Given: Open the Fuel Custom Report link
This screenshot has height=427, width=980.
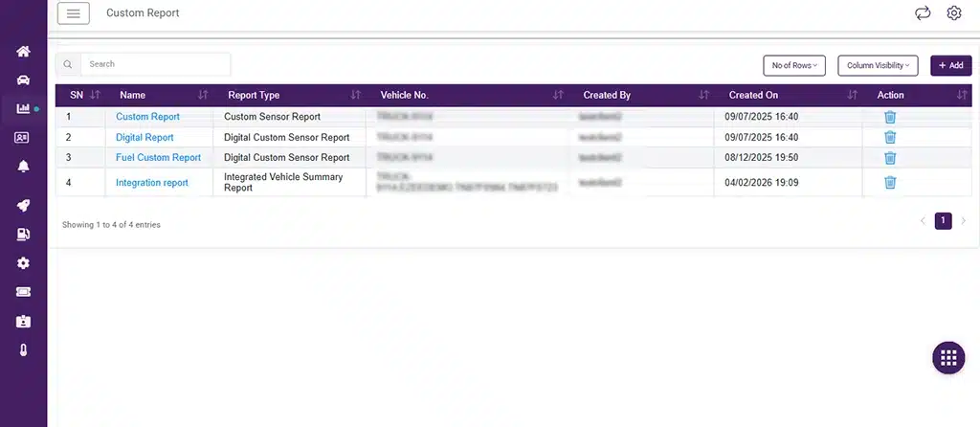Looking at the screenshot, I should point(158,158).
